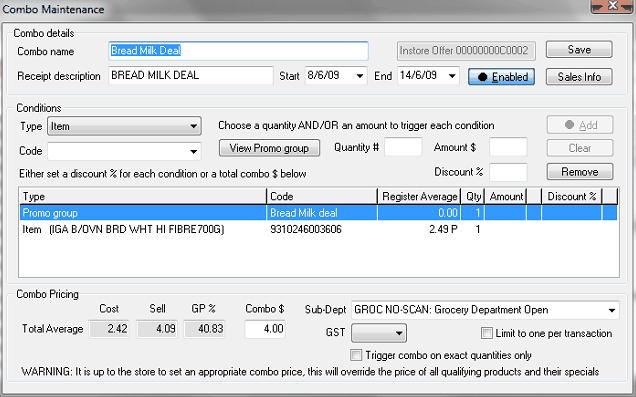The height and width of the screenshot is (397, 636).
Task: Click the Discount % input field
Action: coord(508,172)
